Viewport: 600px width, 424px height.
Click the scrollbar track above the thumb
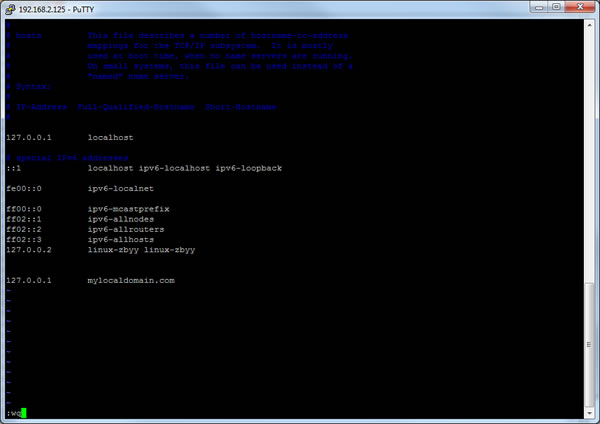coord(589,150)
